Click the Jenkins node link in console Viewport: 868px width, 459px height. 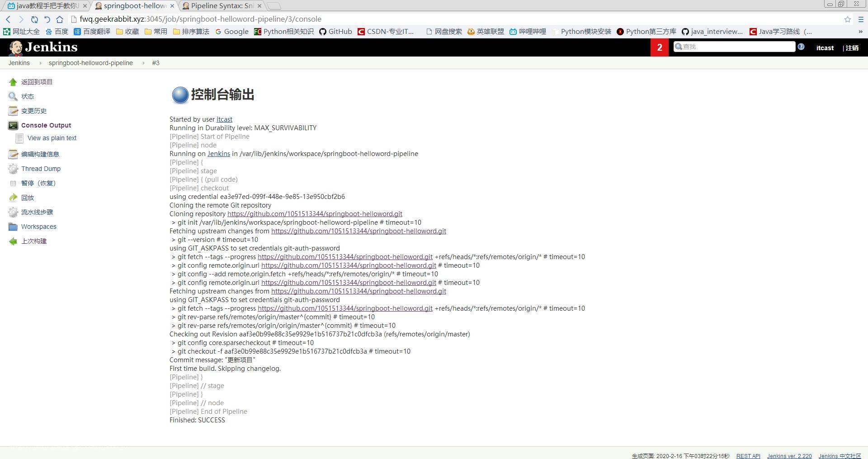pos(219,154)
